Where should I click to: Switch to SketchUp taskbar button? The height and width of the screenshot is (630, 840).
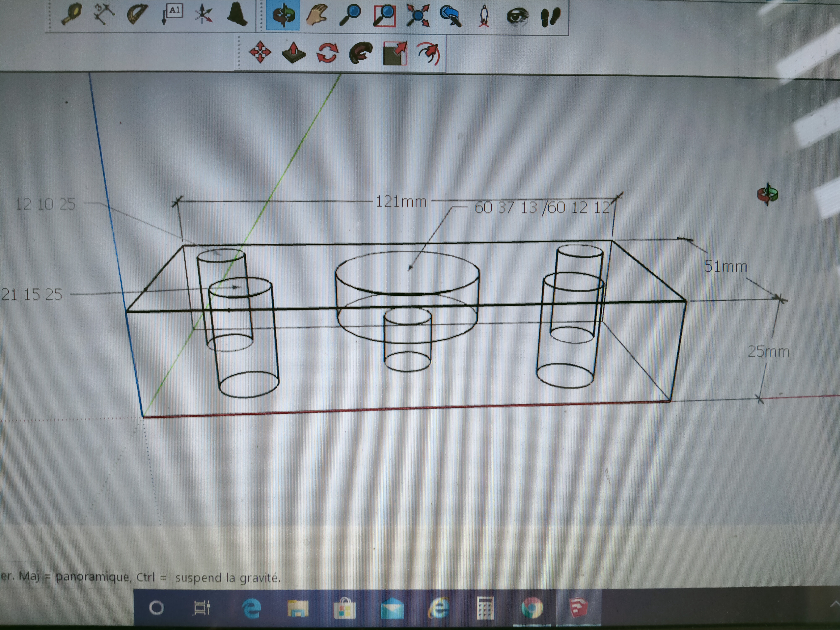pyautogui.click(x=578, y=608)
